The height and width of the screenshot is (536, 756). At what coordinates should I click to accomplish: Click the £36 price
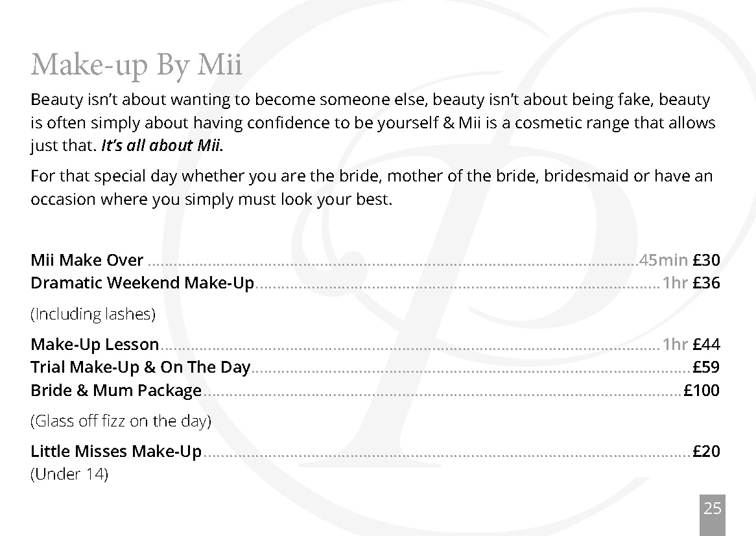click(706, 283)
